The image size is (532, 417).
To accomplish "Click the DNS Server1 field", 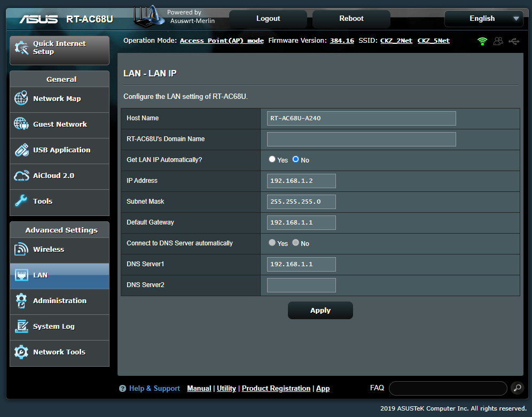I will tap(301, 264).
